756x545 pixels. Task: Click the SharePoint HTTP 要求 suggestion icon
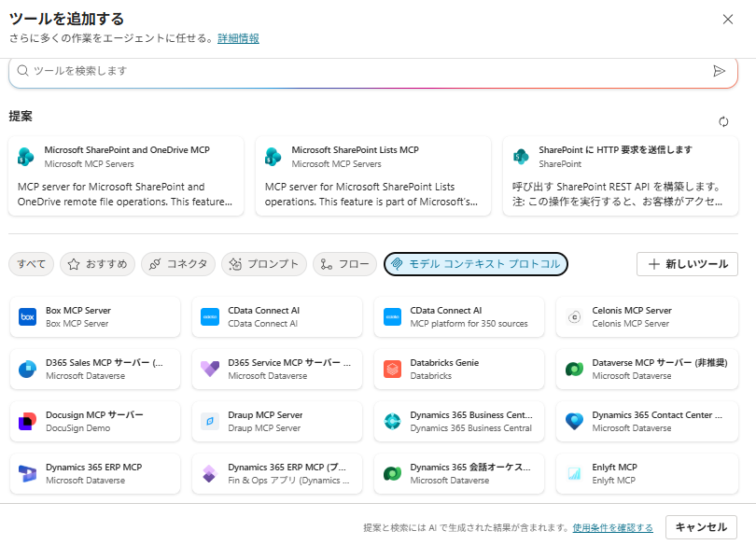521,157
